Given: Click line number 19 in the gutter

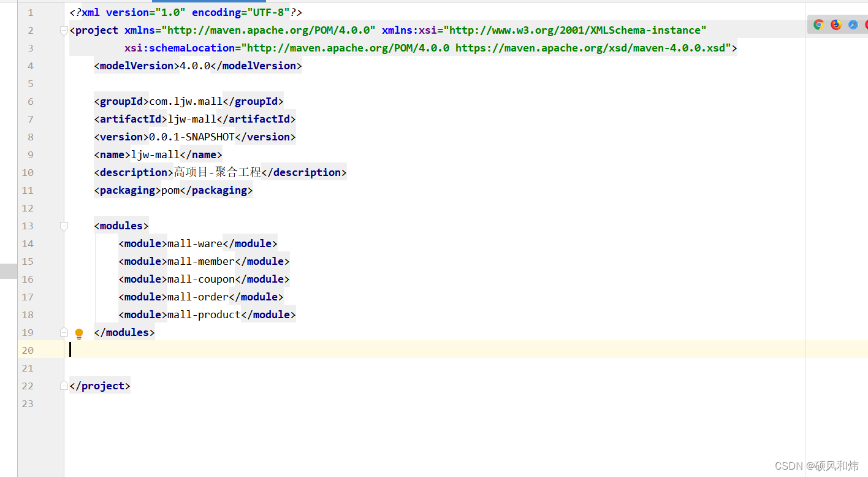Looking at the screenshot, I should 28,332.
